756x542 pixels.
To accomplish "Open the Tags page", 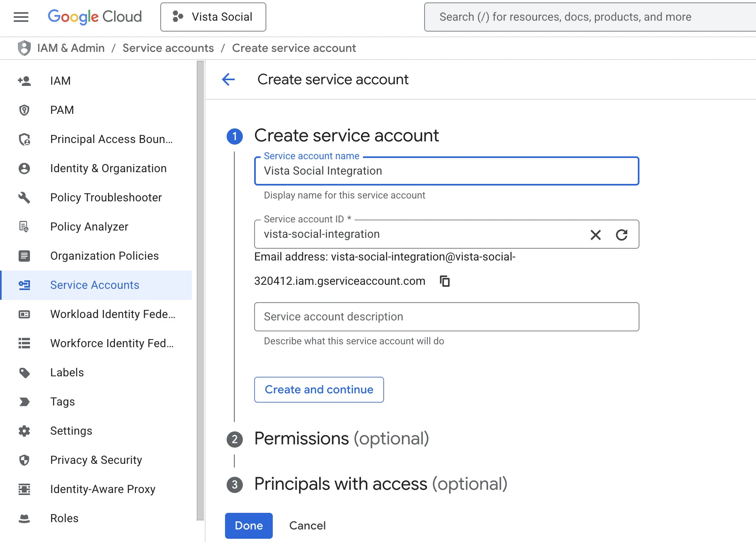I will (x=63, y=402).
